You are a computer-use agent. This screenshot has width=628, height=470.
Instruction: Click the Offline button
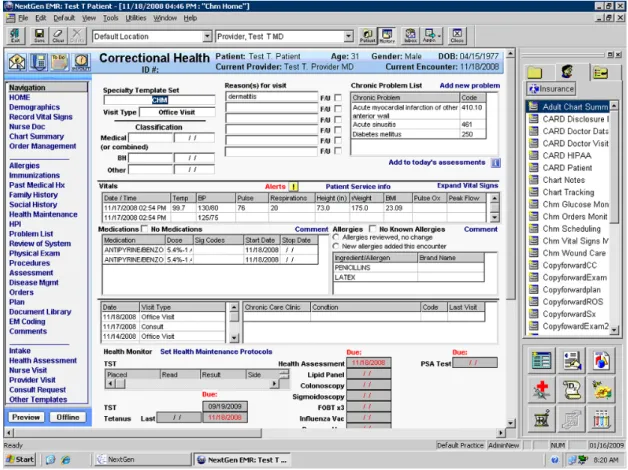(68, 417)
